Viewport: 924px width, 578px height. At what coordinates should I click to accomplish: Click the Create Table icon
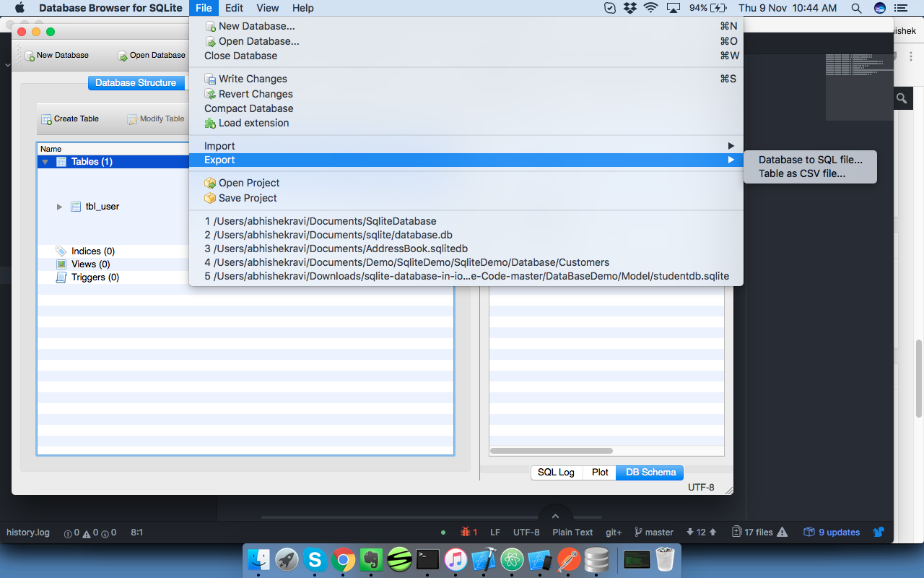pyautogui.click(x=47, y=119)
